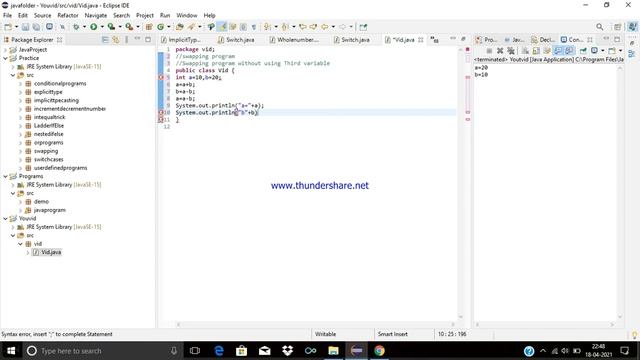This screenshot has width=640, height=360.
Task: Expand the swapping package
Action: point(20,151)
